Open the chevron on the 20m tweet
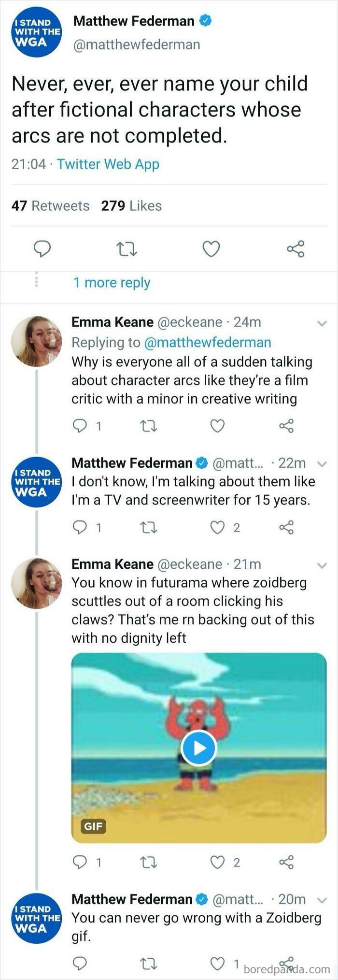The width and height of the screenshot is (338, 980). [323, 899]
